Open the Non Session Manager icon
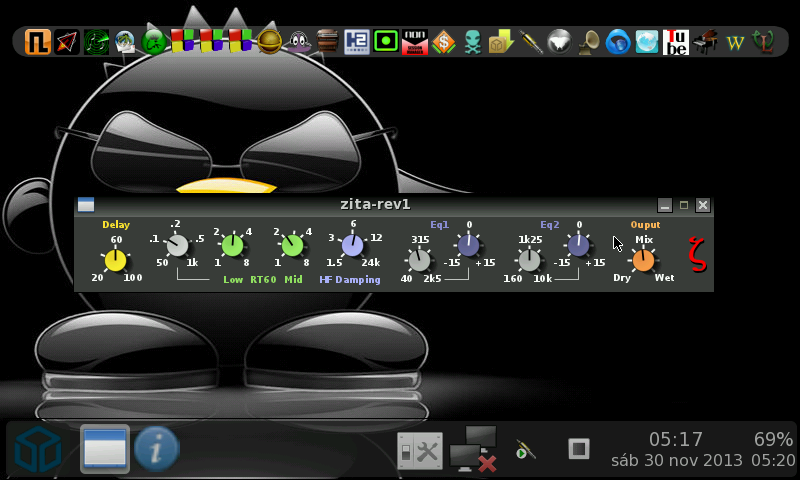Viewport: 800px width, 480px height. tap(415, 41)
